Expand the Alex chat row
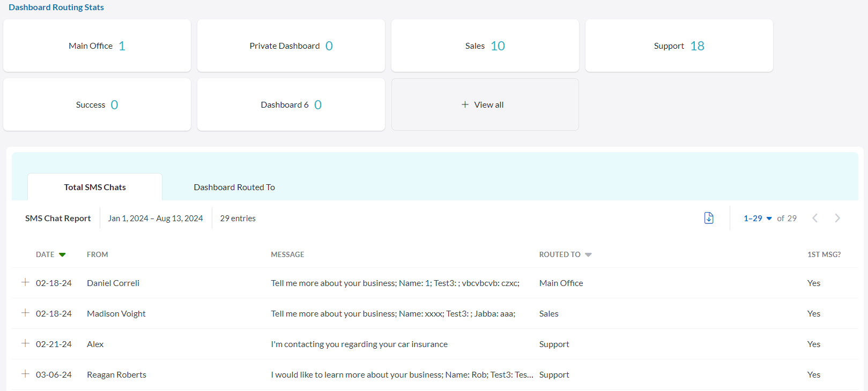868x391 pixels. pos(25,343)
